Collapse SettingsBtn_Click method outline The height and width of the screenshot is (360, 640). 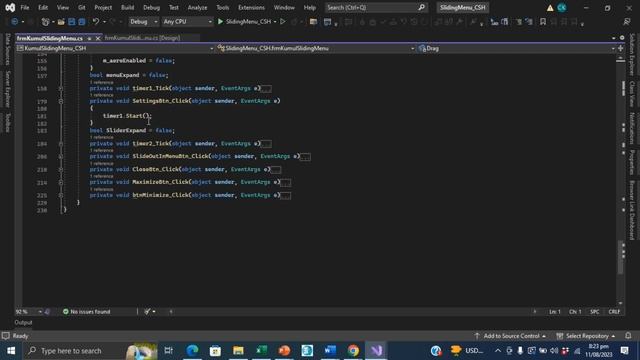tap(60, 101)
